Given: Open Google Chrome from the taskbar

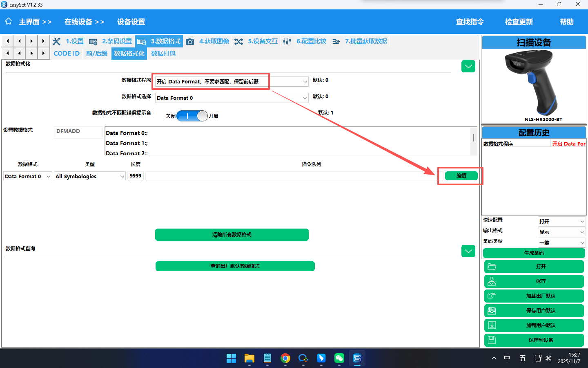Looking at the screenshot, I should tap(285, 359).
